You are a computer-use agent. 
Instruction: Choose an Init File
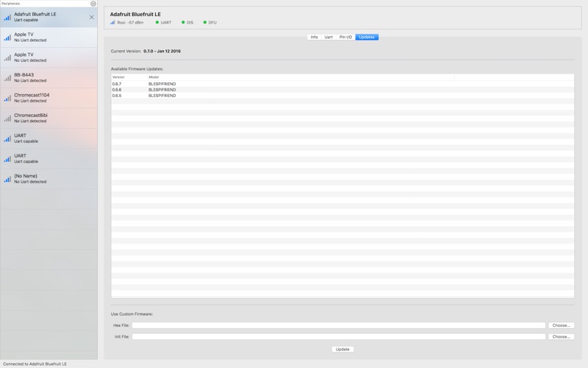tap(561, 336)
